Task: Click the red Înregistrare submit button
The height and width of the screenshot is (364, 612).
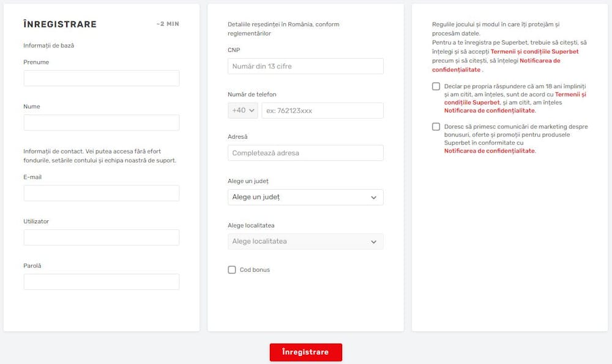Action: click(305, 352)
